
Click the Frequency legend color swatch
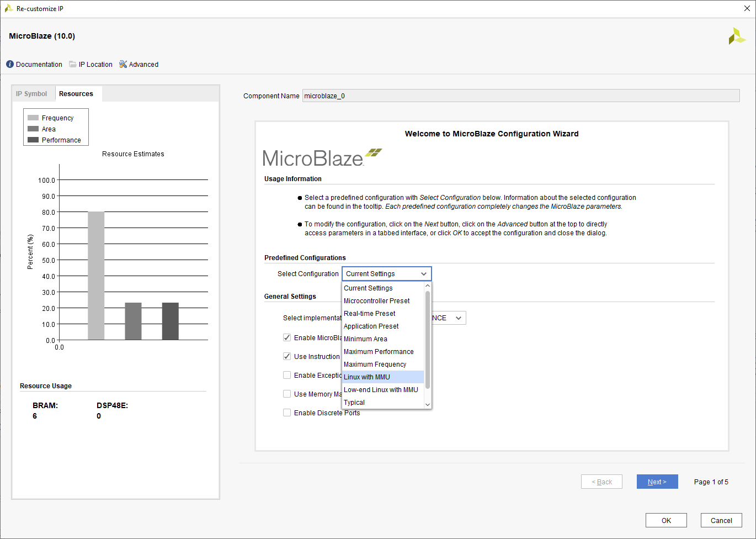pyautogui.click(x=33, y=118)
